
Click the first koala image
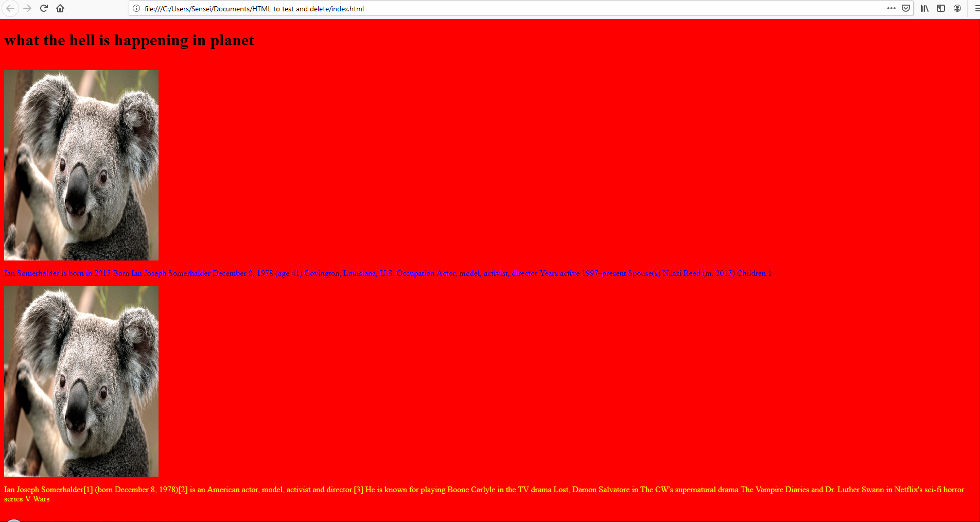81,165
